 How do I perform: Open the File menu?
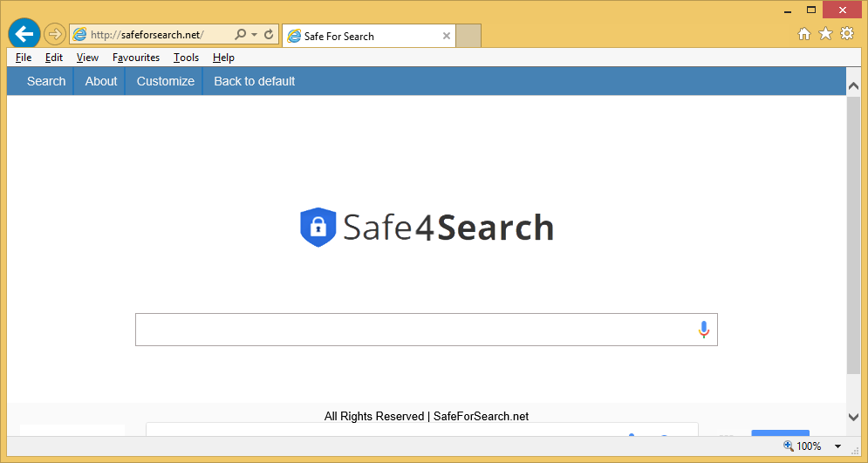(x=24, y=58)
